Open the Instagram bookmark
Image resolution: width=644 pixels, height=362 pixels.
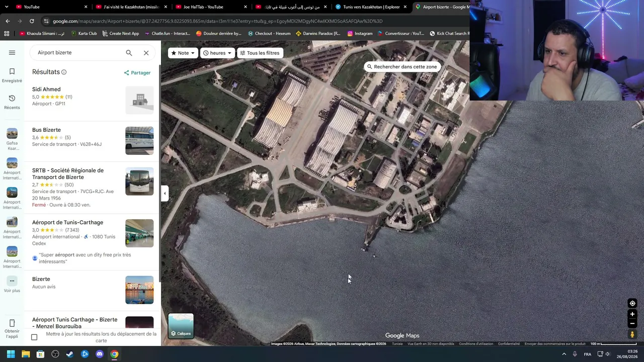[x=359, y=34]
